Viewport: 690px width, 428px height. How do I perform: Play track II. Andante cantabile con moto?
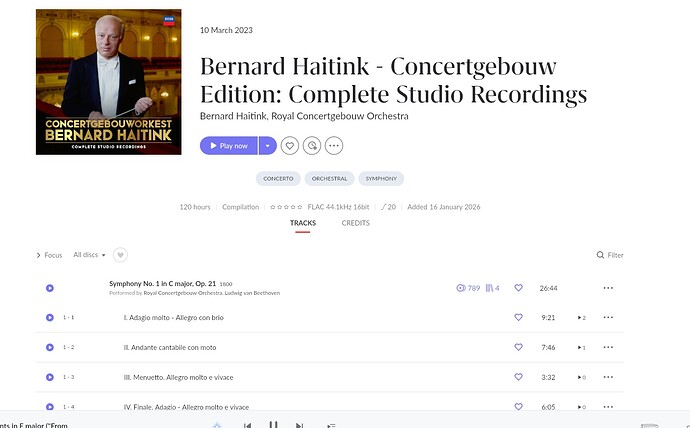(x=50, y=348)
